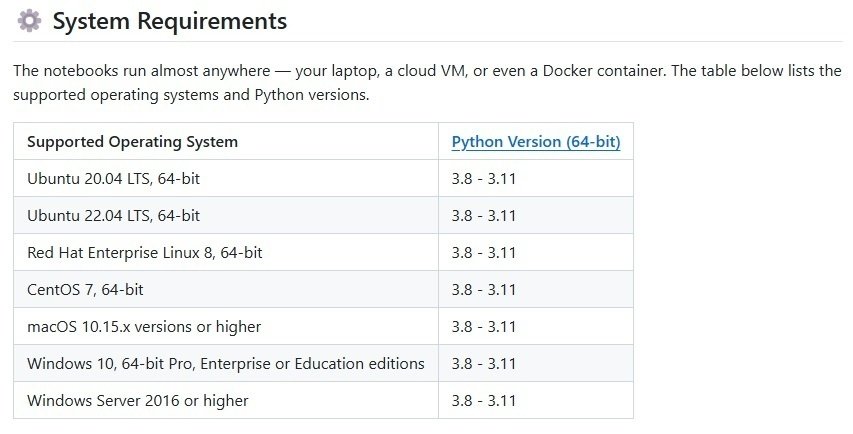Click the Python version cell for Red Hat

[x=483, y=253]
